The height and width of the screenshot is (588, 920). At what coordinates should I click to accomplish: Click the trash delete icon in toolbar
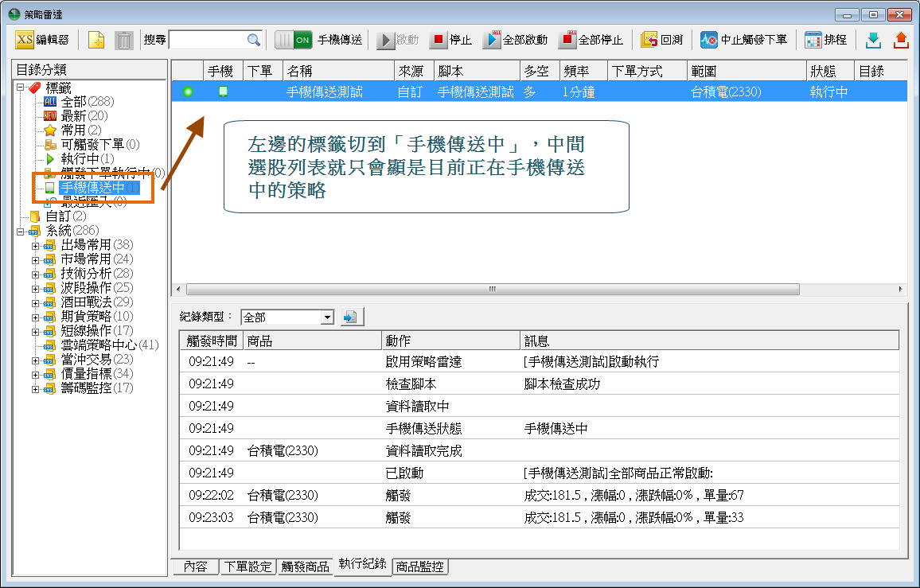pyautogui.click(x=124, y=40)
